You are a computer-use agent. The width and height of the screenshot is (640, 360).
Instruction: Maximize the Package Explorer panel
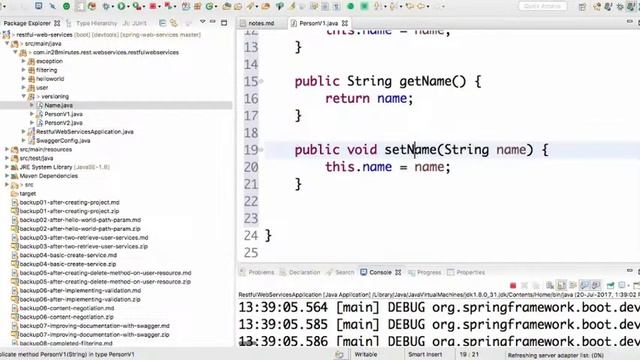point(224,23)
